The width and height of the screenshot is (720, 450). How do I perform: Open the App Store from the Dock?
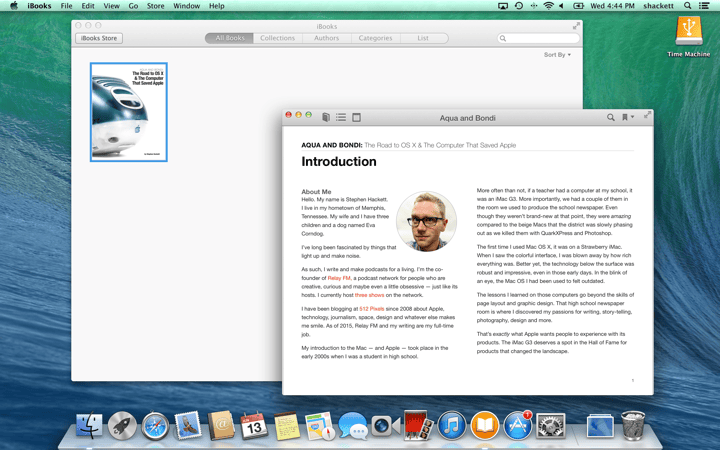pyautogui.click(x=518, y=426)
